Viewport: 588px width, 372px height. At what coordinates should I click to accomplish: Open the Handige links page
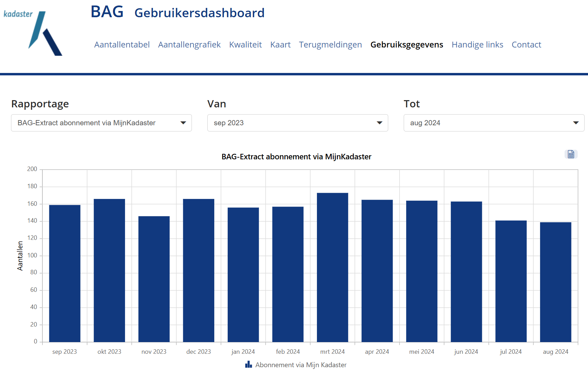477,44
